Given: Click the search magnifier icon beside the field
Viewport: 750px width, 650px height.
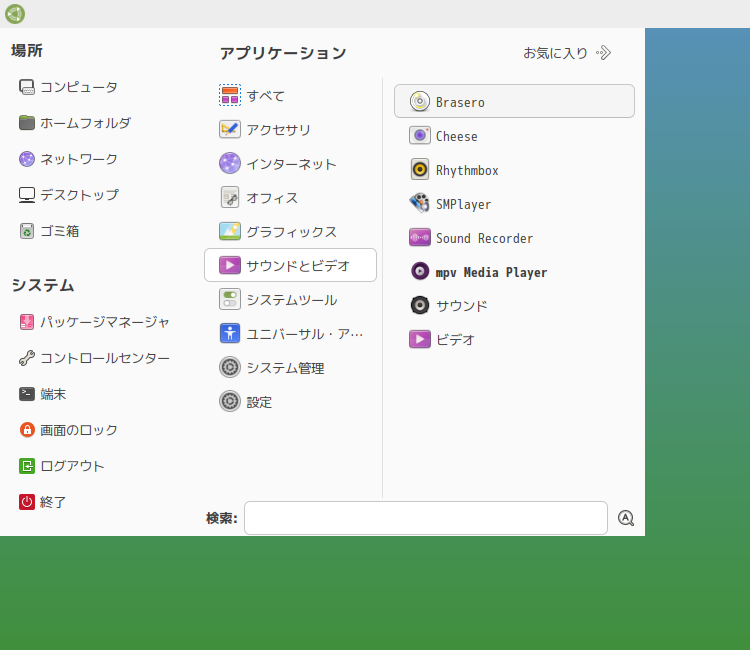Looking at the screenshot, I should pos(626,518).
